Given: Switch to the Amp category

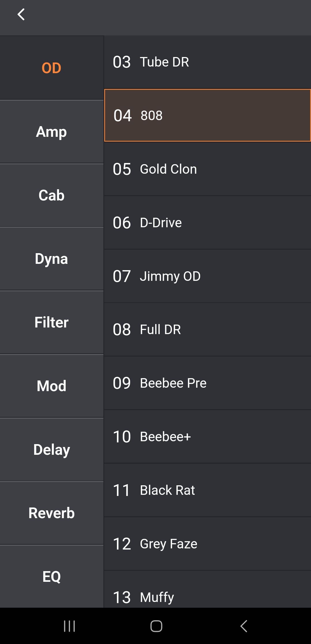Looking at the screenshot, I should click(x=52, y=132).
